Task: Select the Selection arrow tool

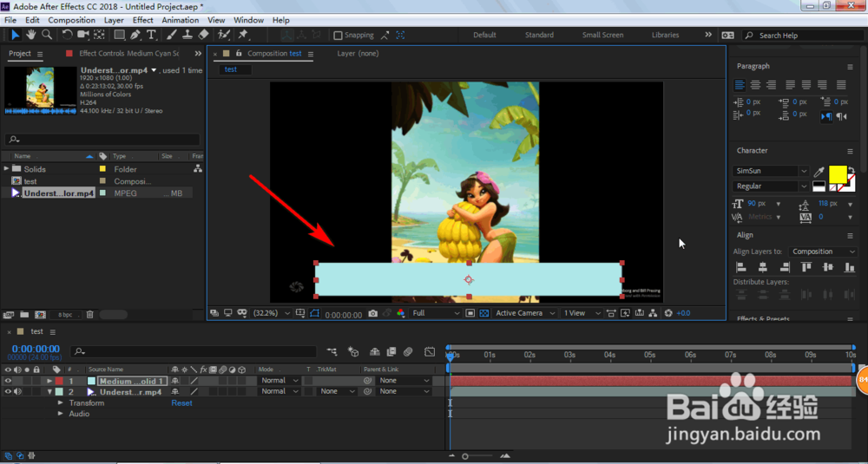Action: (15, 35)
